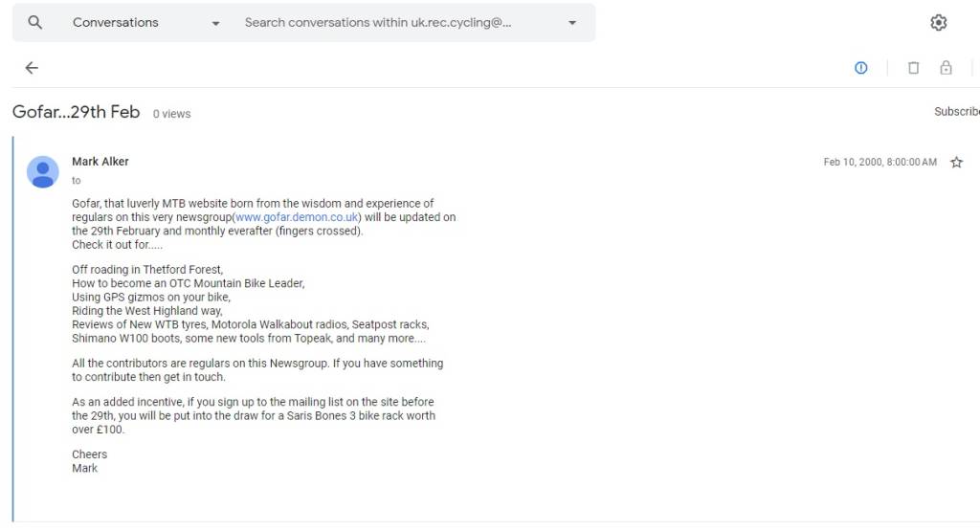This screenshot has height=531, width=980.
Task: Click the Gofar...29th Feb conversation title
Action: [77, 112]
